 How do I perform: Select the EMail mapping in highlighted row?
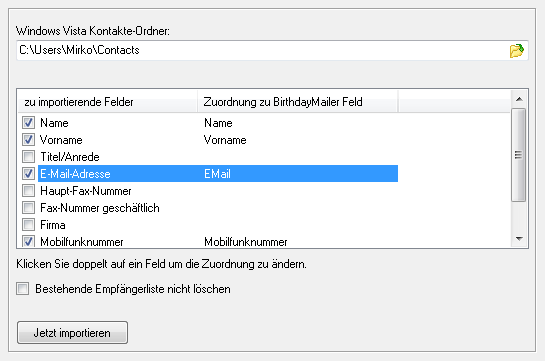[217, 174]
